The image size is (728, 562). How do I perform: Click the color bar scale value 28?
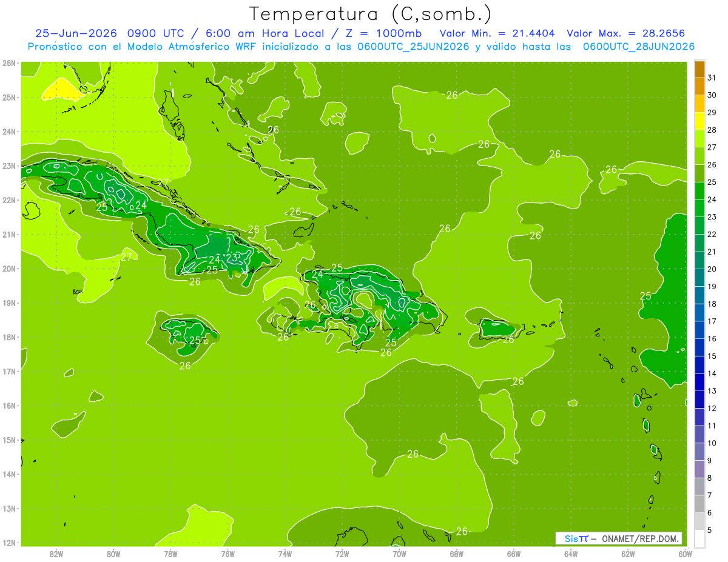tap(712, 130)
